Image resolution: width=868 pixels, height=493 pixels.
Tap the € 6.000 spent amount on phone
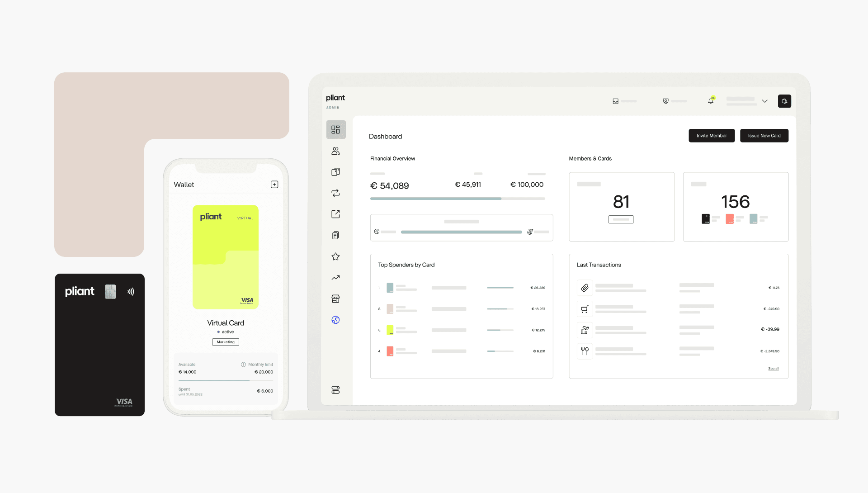pyautogui.click(x=265, y=391)
